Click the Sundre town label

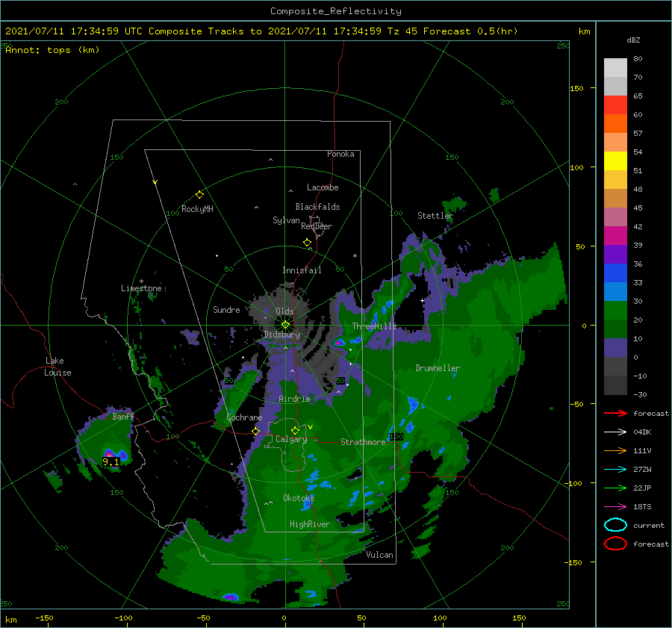226,309
